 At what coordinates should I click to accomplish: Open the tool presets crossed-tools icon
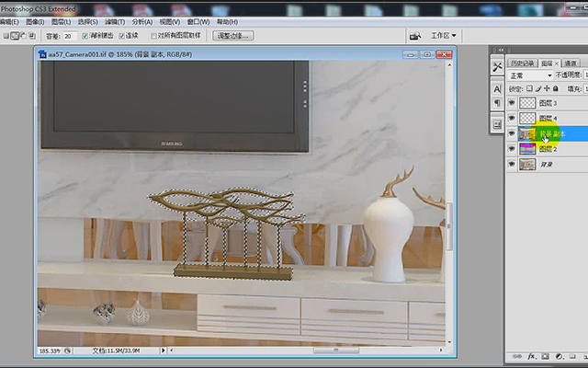click(x=497, y=67)
